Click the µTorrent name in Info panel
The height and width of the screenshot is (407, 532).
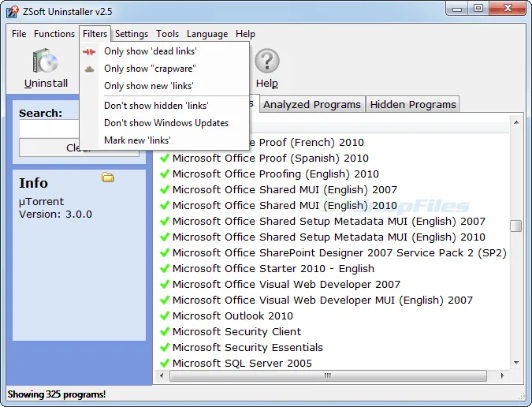pos(41,202)
